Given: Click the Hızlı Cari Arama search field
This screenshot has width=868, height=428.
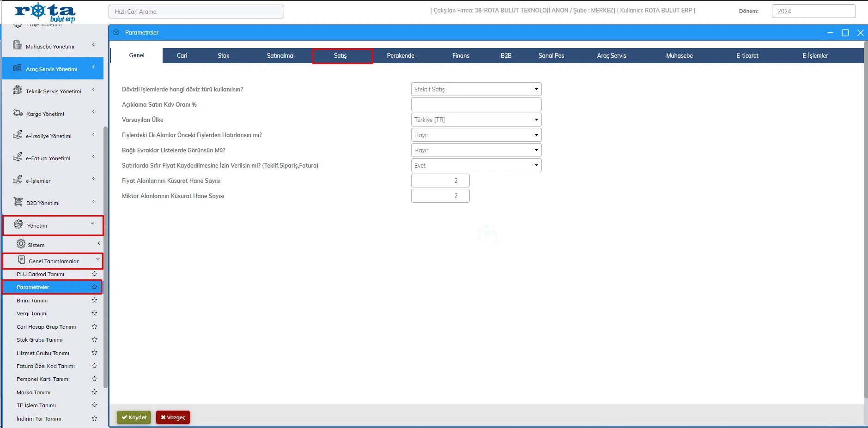Looking at the screenshot, I should (x=196, y=12).
